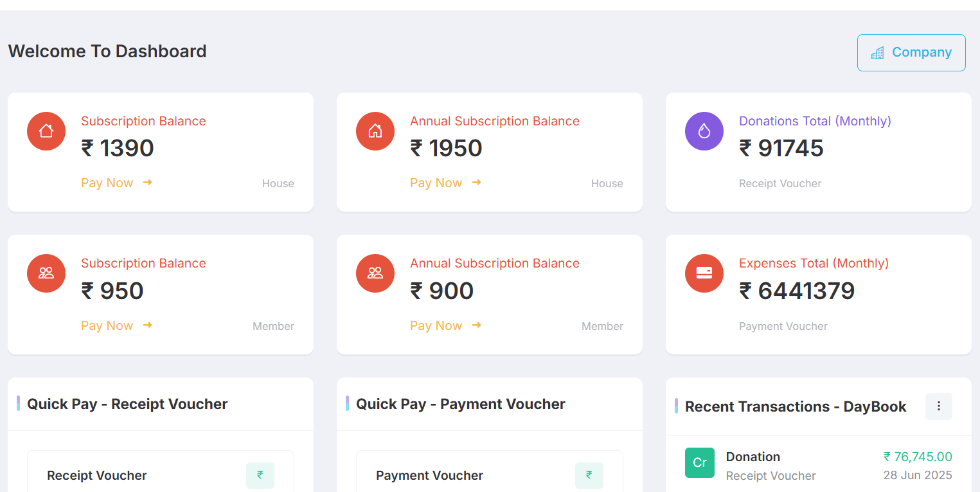The height and width of the screenshot is (492, 980).
Task: Click the members icon on ₹ 950 card
Action: pyautogui.click(x=46, y=273)
